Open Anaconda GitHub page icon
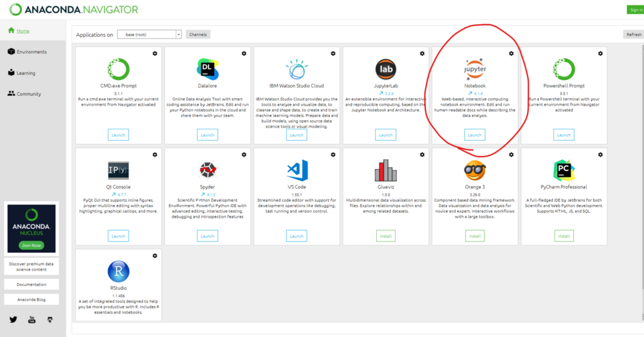 click(50, 320)
